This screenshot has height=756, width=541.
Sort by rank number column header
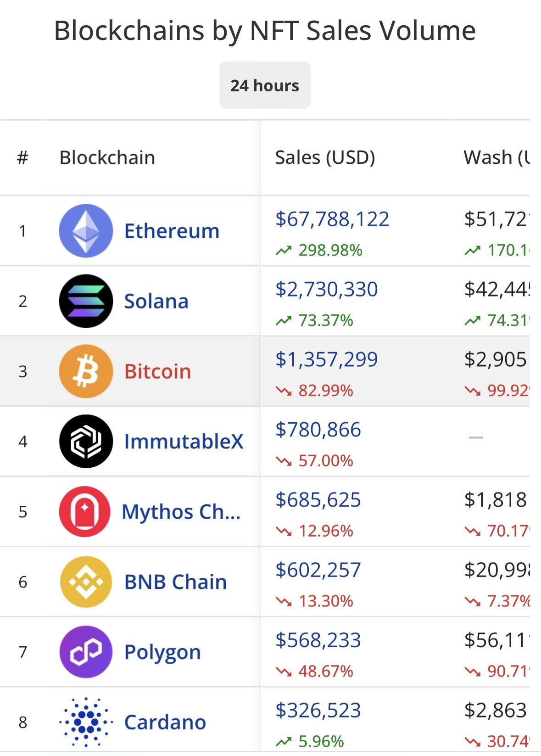22,157
